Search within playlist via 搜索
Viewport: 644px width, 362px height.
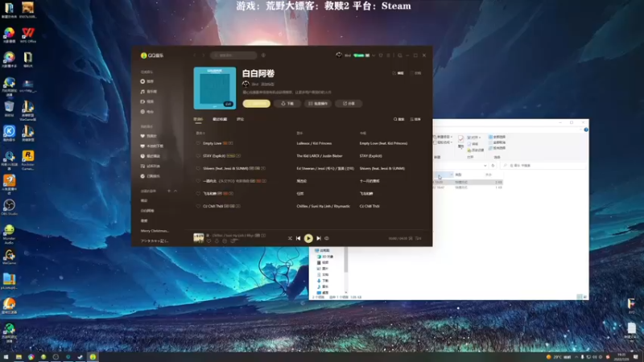pyautogui.click(x=398, y=119)
